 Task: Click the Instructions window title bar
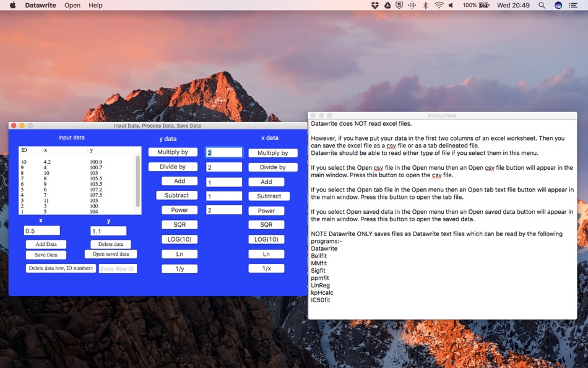pos(442,116)
